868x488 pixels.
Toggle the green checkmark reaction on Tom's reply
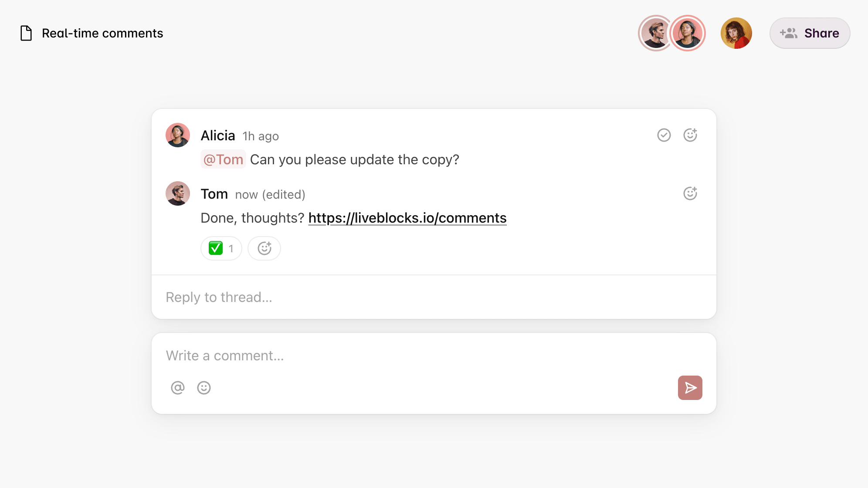point(221,248)
